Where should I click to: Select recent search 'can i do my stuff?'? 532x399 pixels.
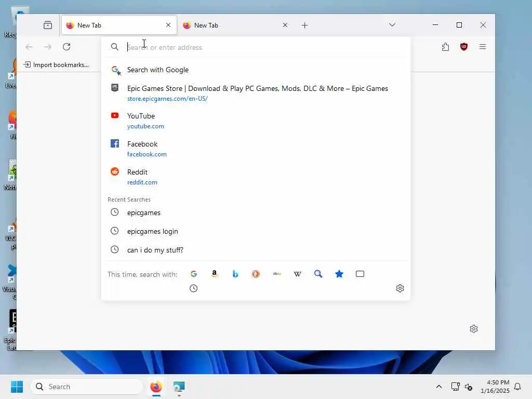256,250
